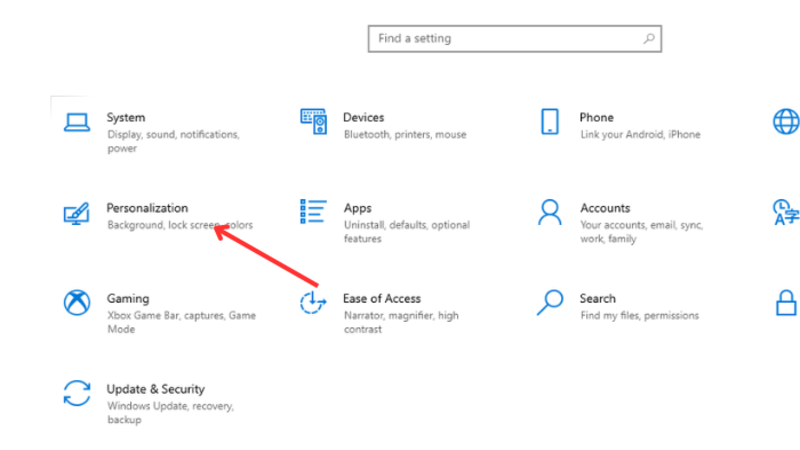Viewport: 800px width, 450px height.
Task: Click 'Windows Update, recovery, backup' text
Action: [x=170, y=413]
